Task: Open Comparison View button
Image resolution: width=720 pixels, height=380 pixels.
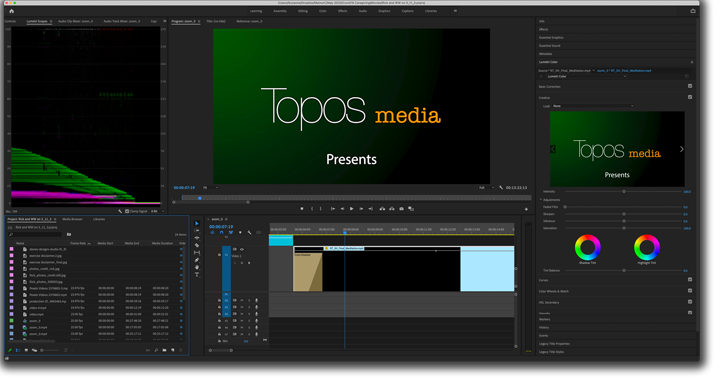Action: pyautogui.click(x=411, y=209)
